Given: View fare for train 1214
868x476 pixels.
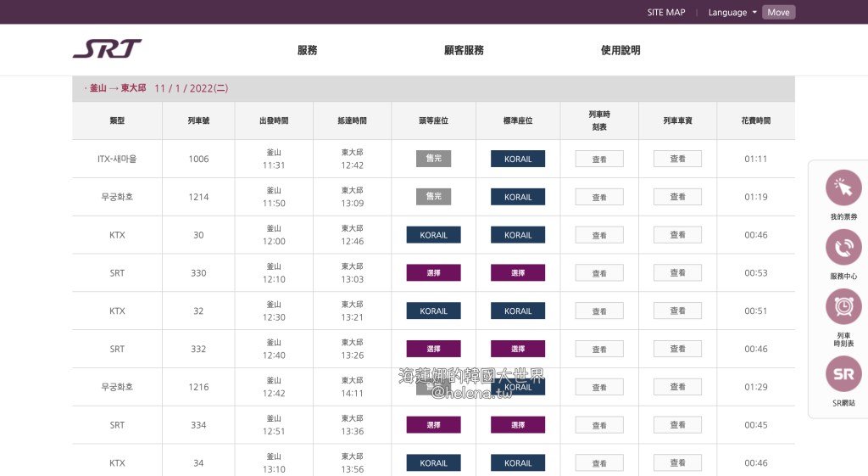Looking at the screenshot, I should click(x=677, y=197).
